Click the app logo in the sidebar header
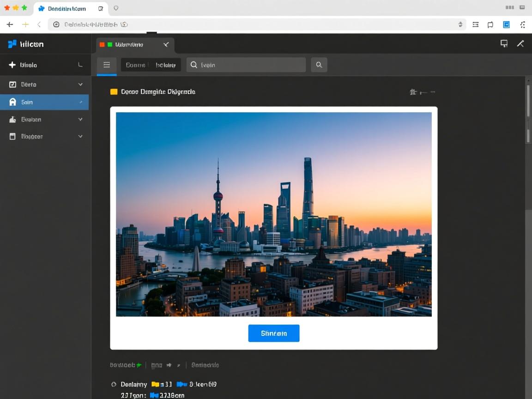The height and width of the screenshot is (399, 532). click(x=12, y=44)
